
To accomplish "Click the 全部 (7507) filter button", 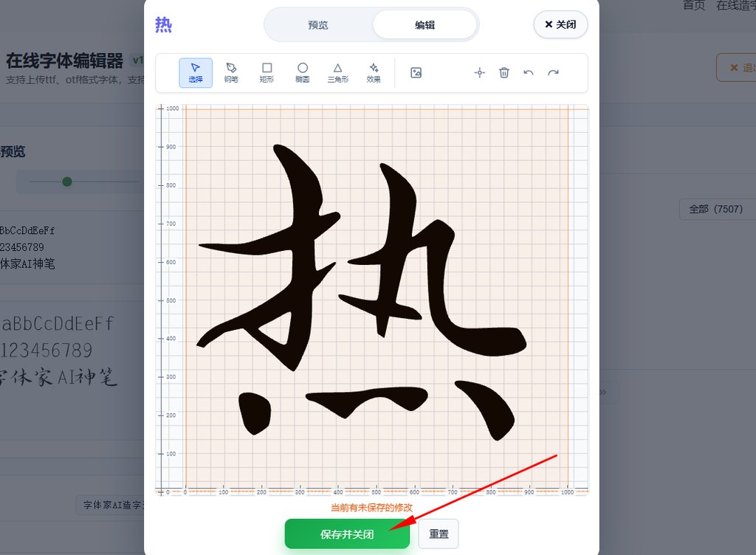I will tap(715, 209).
